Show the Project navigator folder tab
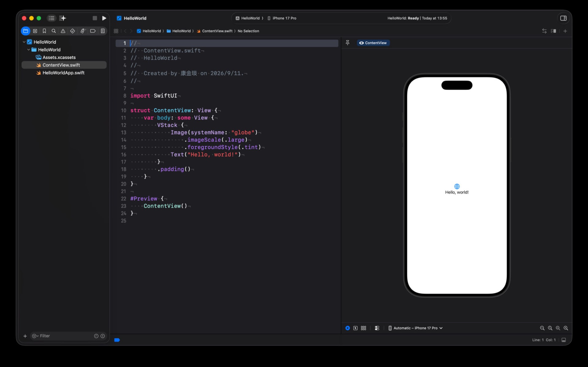Viewport: 588px width, 367px height. click(26, 31)
